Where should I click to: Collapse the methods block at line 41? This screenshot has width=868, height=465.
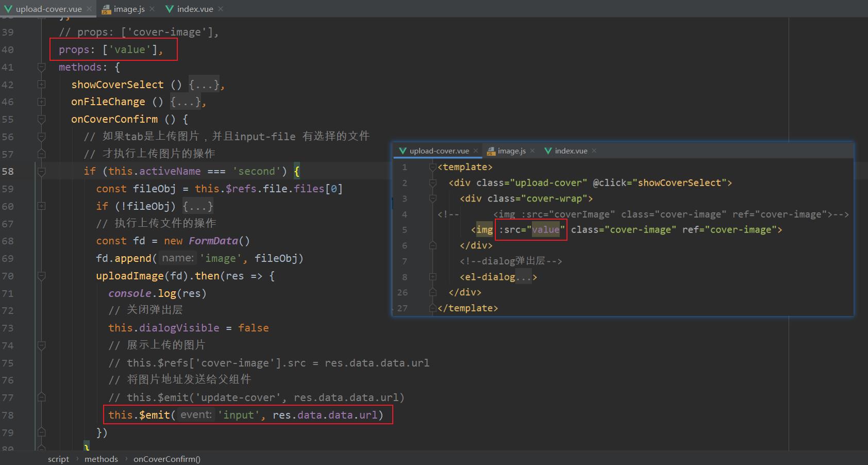click(41, 67)
